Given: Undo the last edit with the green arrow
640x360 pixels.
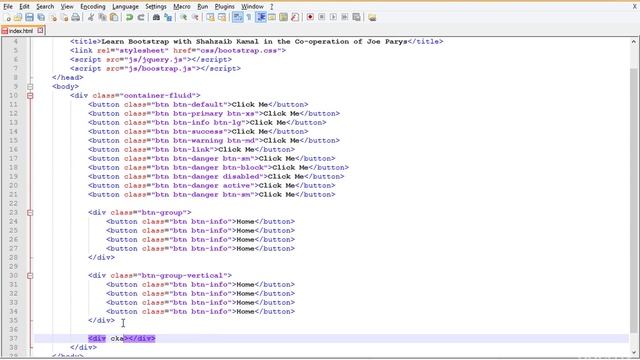Looking at the screenshot, I should [129, 17].
